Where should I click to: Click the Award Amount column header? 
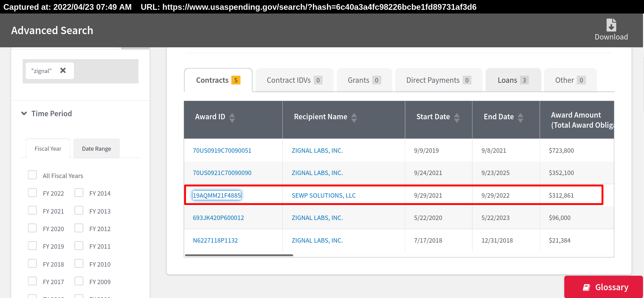[x=577, y=120]
